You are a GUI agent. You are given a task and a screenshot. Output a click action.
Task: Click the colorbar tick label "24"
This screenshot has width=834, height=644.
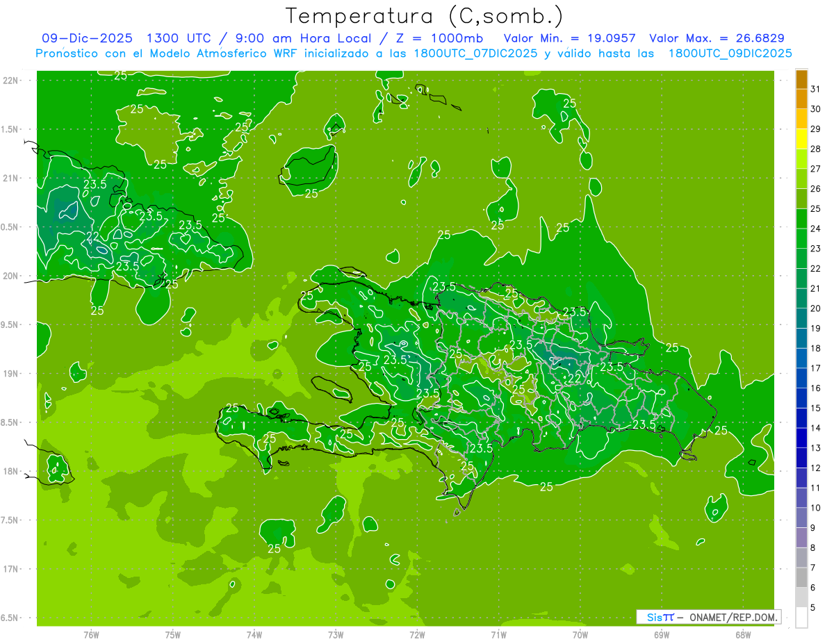pyautogui.click(x=816, y=229)
